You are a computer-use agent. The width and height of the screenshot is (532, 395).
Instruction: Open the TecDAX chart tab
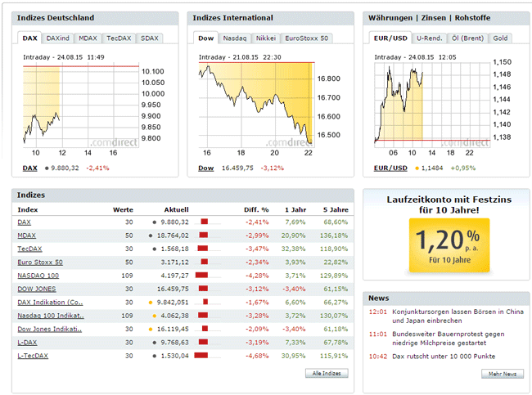119,38
